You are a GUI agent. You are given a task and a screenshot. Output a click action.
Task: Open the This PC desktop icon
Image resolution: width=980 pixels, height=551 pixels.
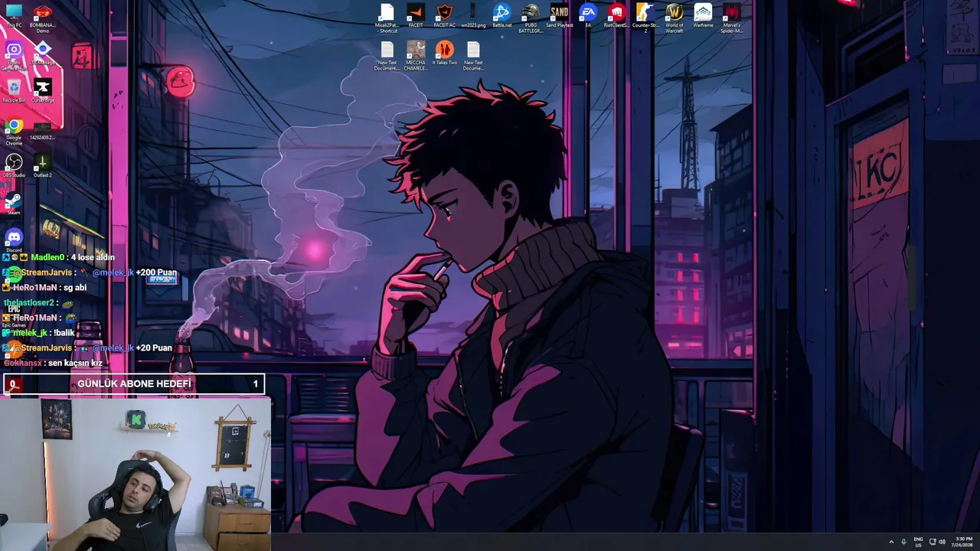(14, 16)
